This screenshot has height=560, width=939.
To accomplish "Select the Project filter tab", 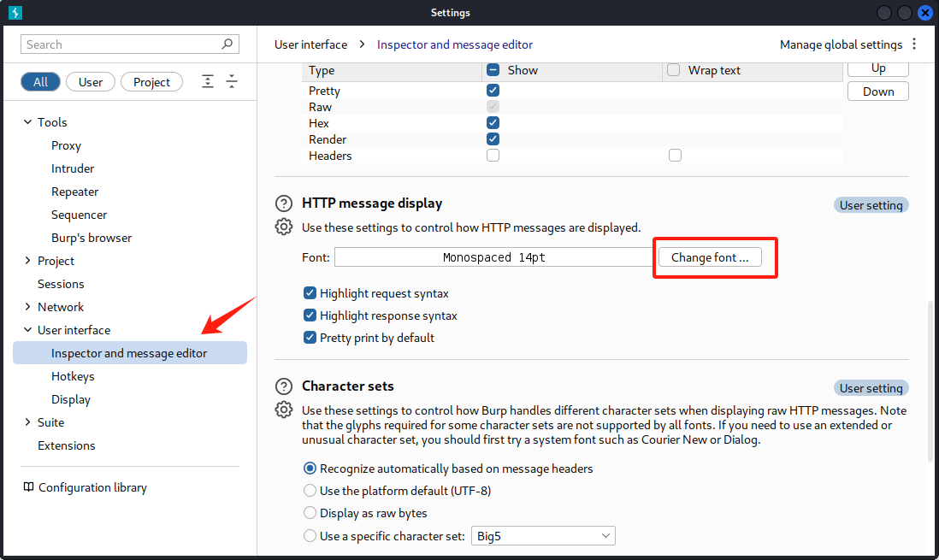I will [x=151, y=82].
